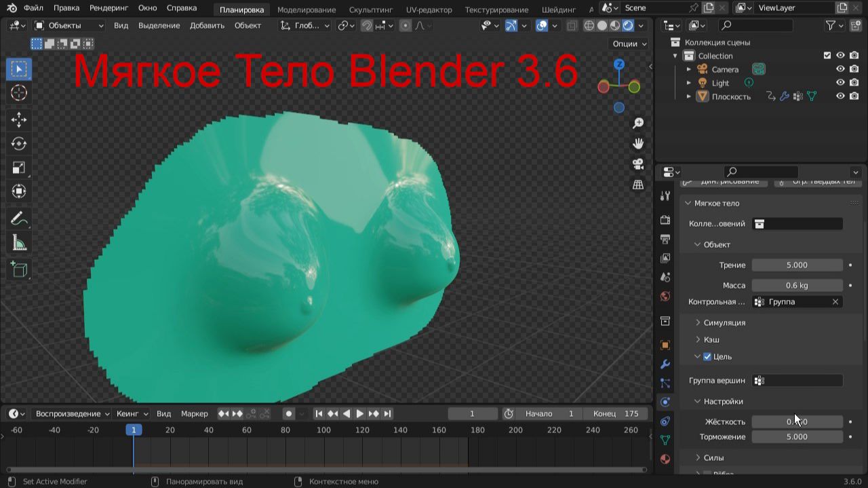Open the Объекты mode dropdown
Screen dimensions: 868x488
(x=68, y=26)
